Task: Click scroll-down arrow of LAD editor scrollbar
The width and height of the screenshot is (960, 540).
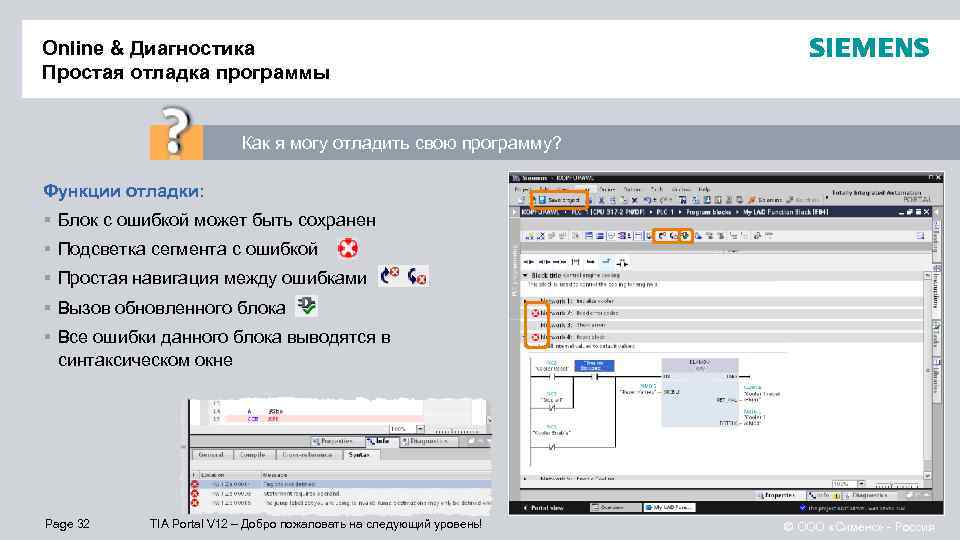Action: (928, 475)
